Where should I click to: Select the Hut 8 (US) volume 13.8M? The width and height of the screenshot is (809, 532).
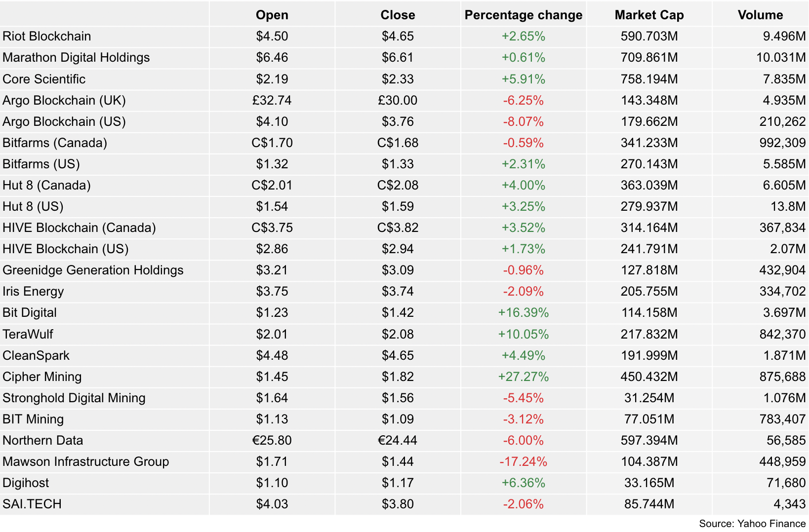click(x=788, y=206)
